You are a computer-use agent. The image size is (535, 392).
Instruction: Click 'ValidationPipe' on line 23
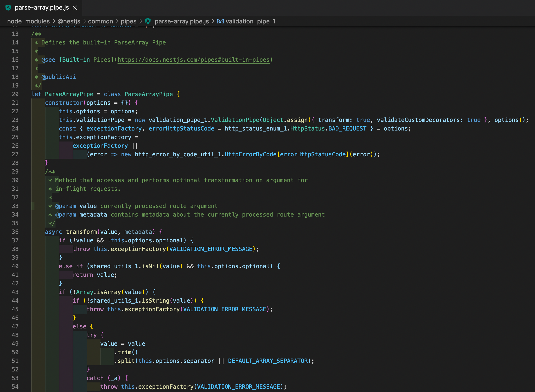click(x=235, y=120)
